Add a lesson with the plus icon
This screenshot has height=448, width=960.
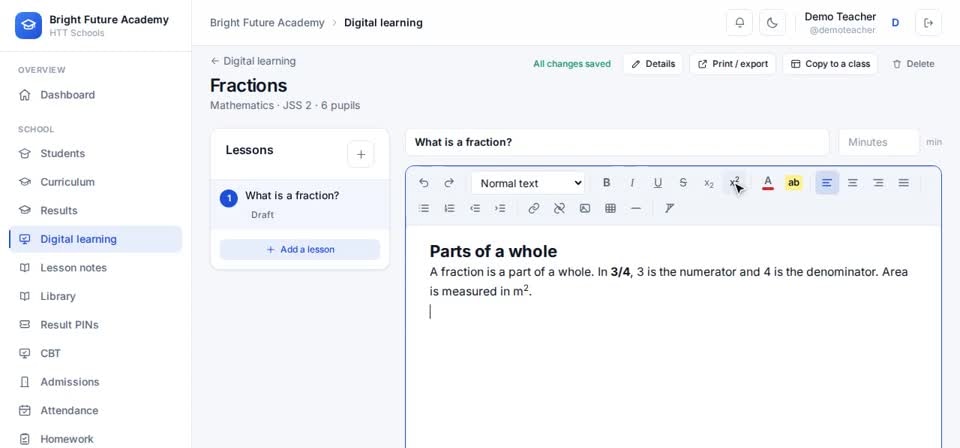click(361, 154)
